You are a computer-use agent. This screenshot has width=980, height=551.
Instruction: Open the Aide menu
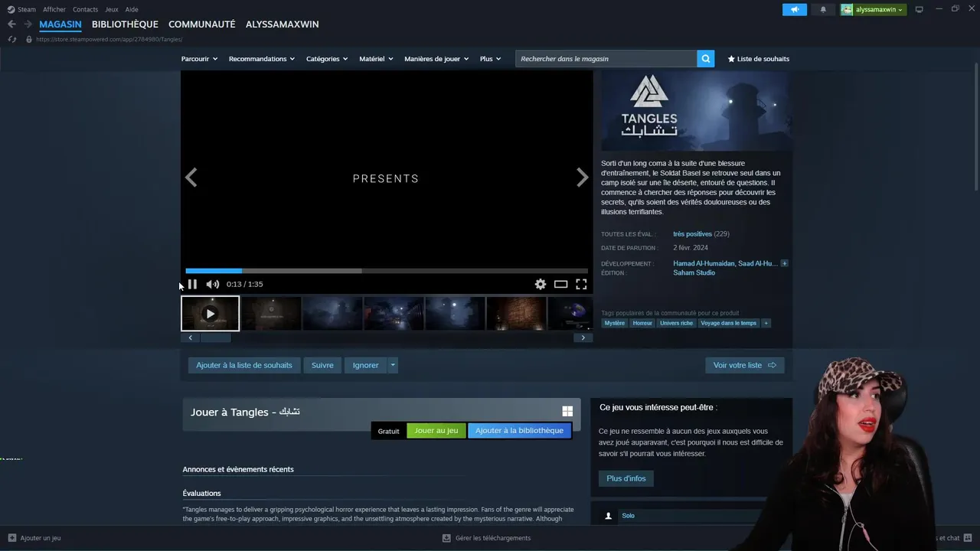pyautogui.click(x=132, y=9)
